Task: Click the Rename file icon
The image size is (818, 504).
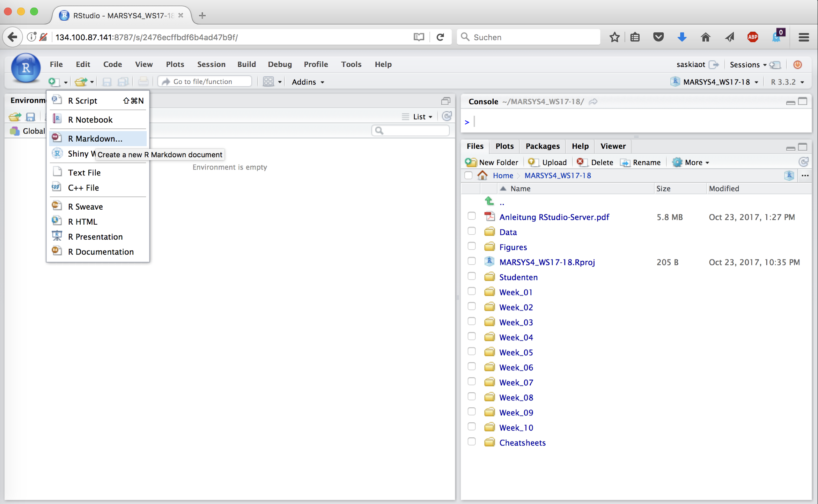Action: 625,162
